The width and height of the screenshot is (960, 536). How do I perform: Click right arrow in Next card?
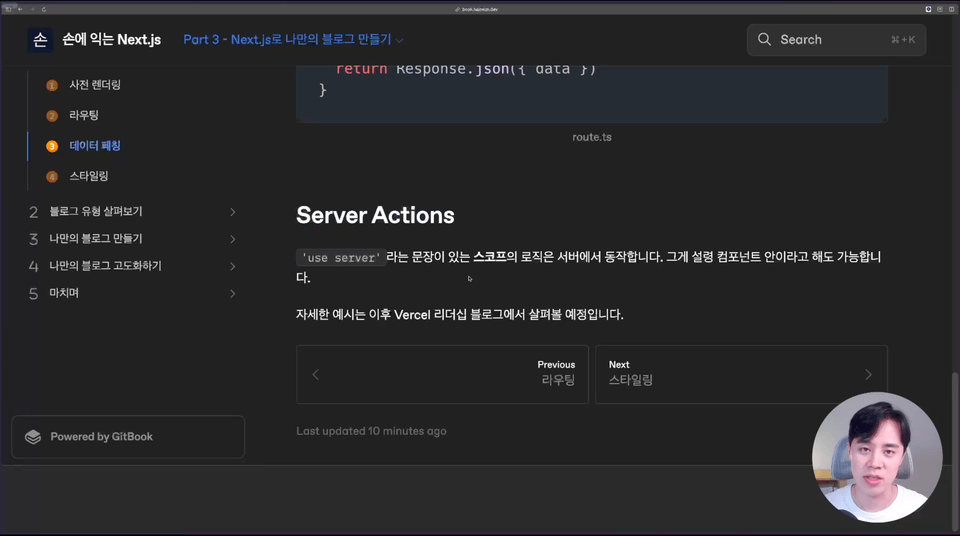click(x=868, y=374)
